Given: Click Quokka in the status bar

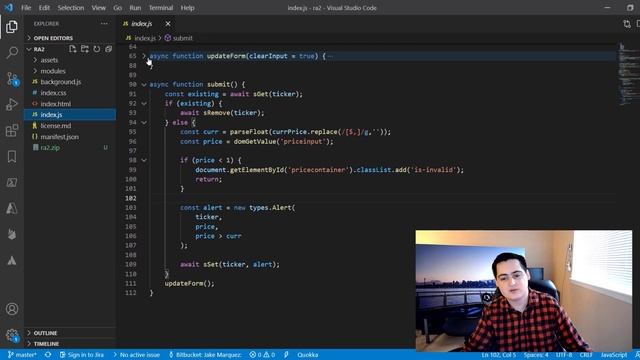Looking at the screenshot, I should pyautogui.click(x=307, y=355).
